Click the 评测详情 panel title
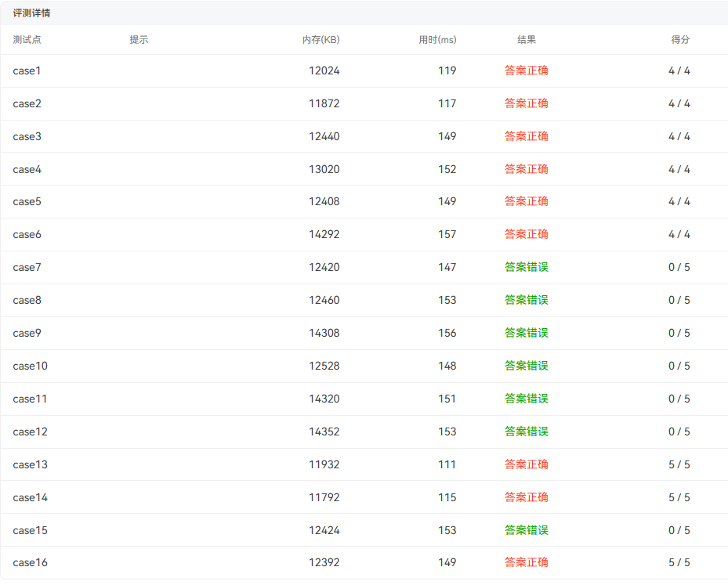The width and height of the screenshot is (728, 585). 31,13
